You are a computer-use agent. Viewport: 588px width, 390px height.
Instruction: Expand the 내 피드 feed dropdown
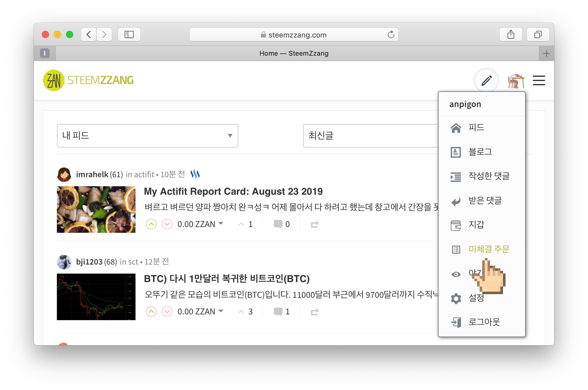[x=147, y=136]
